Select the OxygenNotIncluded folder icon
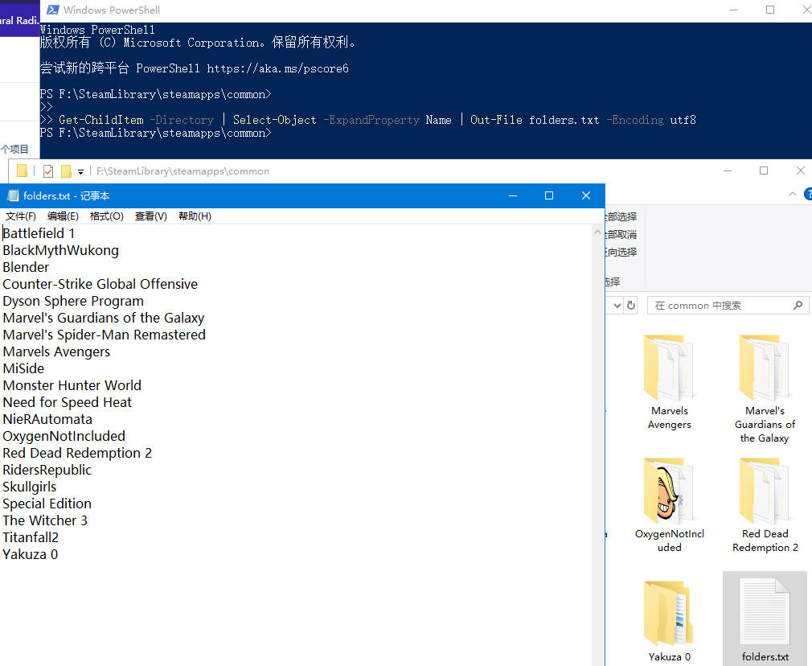Image resolution: width=812 pixels, height=666 pixels. (669, 491)
